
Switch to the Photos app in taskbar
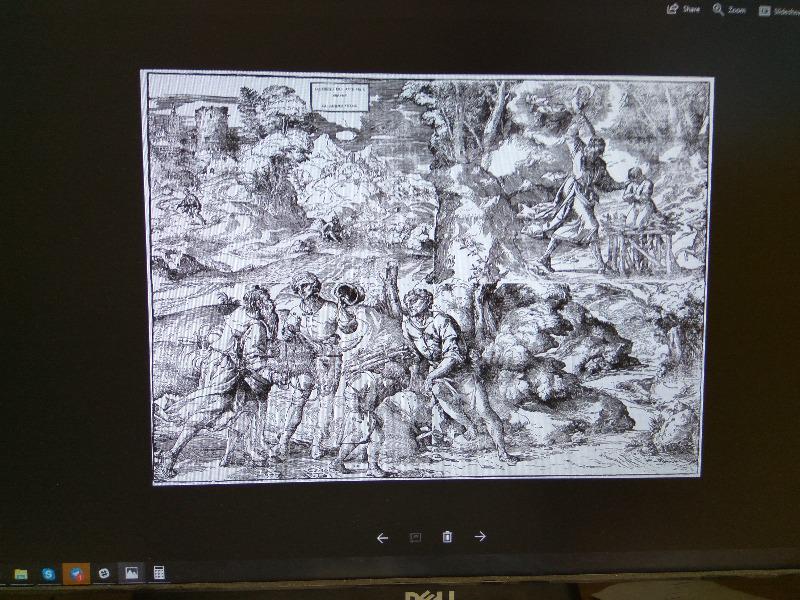(132, 573)
